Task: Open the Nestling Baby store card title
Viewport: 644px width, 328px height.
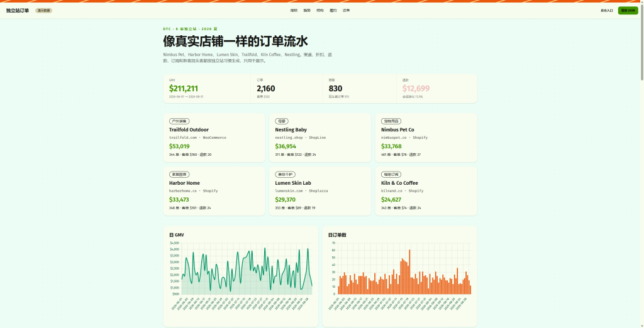Action: click(x=291, y=129)
